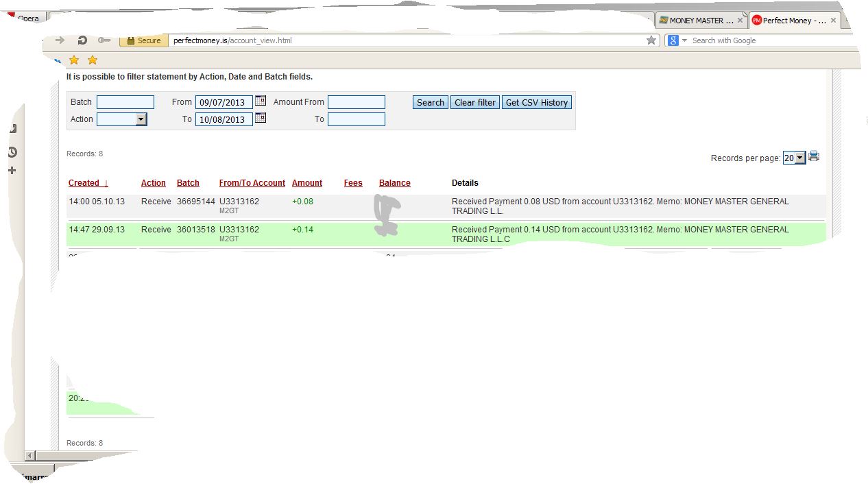Click the forward navigation arrow
Viewport: 868px width, 484px height.
click(x=60, y=40)
